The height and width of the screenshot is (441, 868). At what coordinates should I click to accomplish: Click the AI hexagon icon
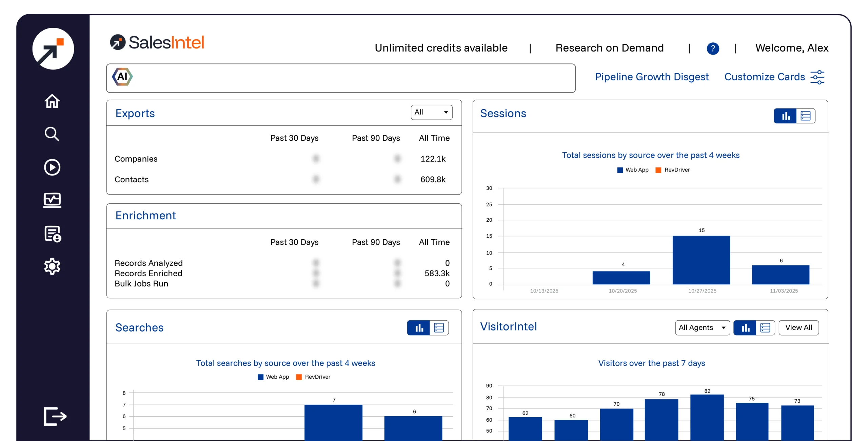[122, 77]
